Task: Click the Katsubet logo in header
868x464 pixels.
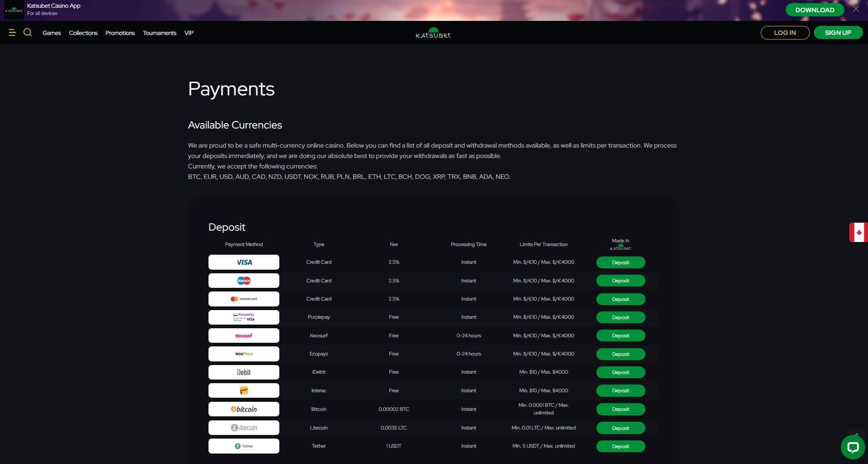Action: tap(433, 33)
